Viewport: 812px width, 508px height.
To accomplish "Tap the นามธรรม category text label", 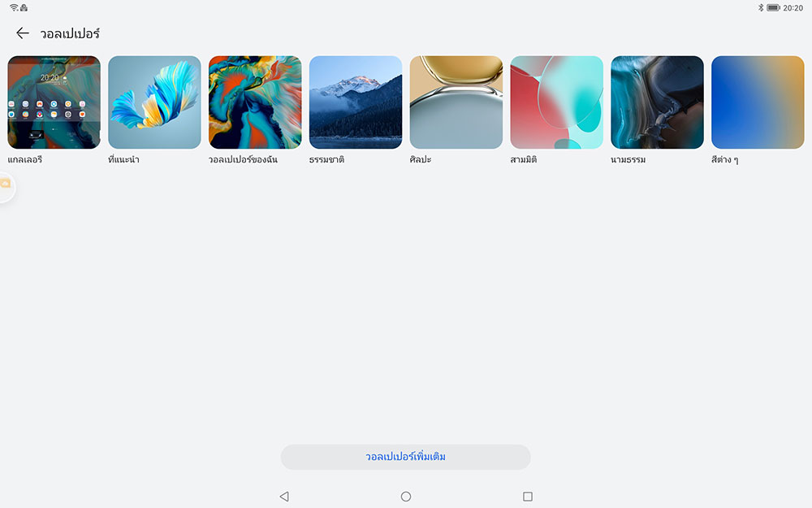I will 628,160.
